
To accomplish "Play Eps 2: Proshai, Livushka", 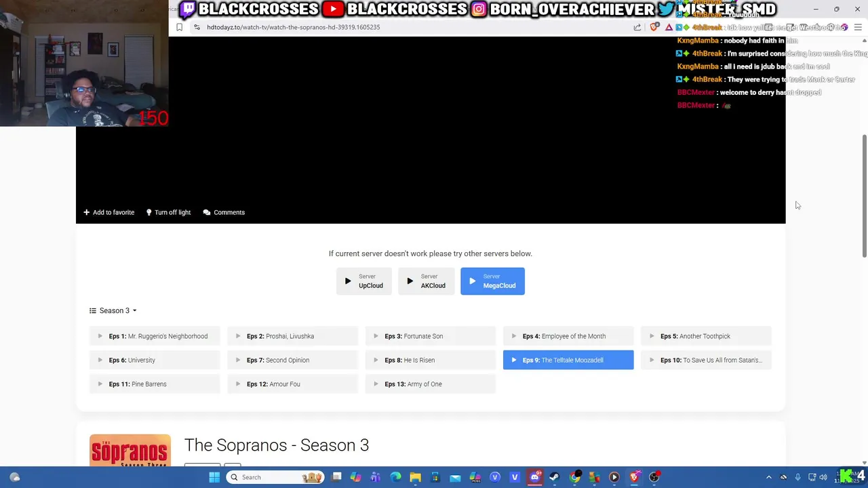I will point(292,336).
